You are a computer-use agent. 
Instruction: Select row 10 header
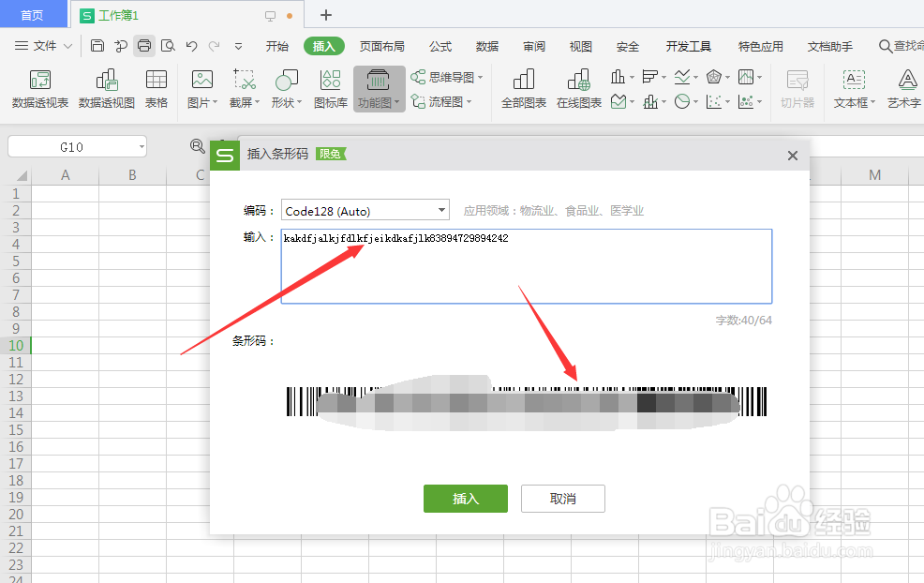click(x=15, y=346)
